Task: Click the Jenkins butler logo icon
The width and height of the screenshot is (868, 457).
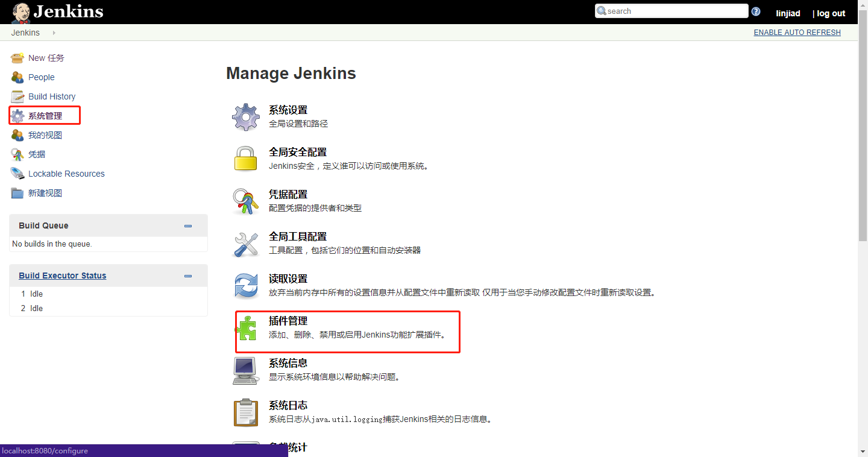Action: [x=21, y=12]
